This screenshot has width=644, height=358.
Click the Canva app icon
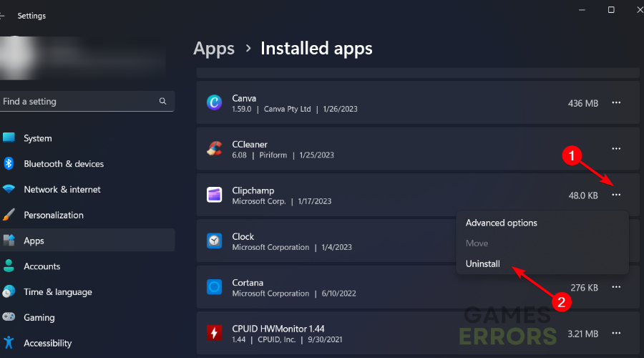click(214, 102)
